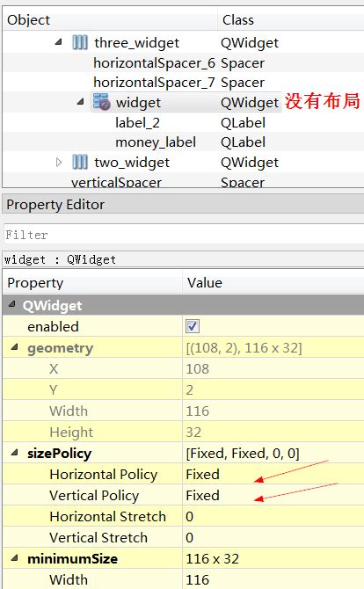Viewport: 364px width, 589px height.
Task: Click the widget no-layout icon
Action: (101, 102)
